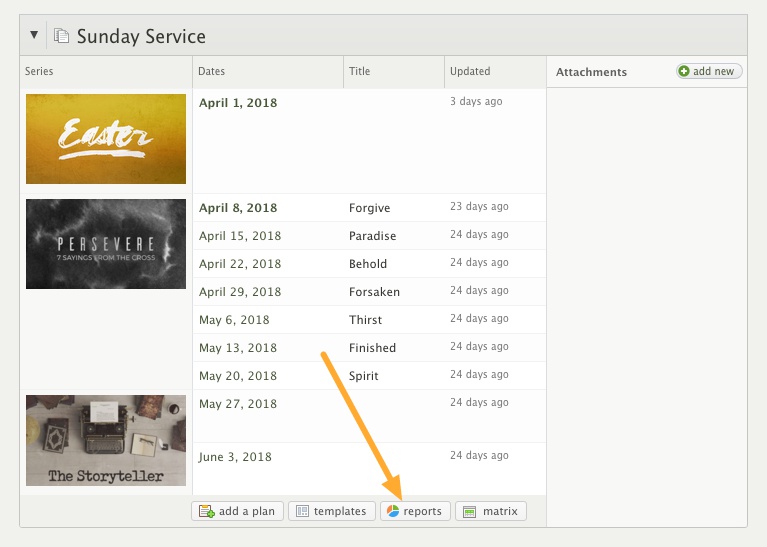Open the April 15, 2018 plan
The image size is (767, 547).
[240, 236]
